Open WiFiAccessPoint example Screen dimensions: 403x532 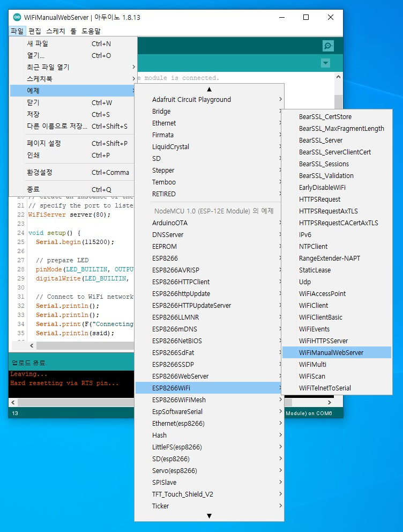(337, 294)
